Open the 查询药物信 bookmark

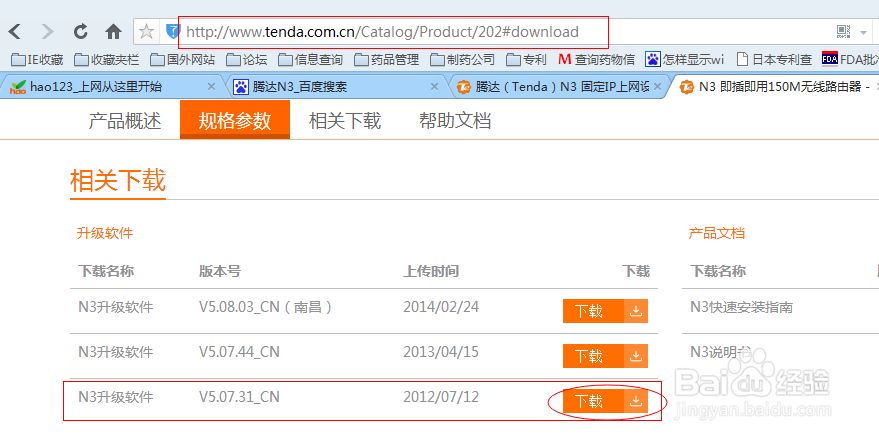pos(596,59)
